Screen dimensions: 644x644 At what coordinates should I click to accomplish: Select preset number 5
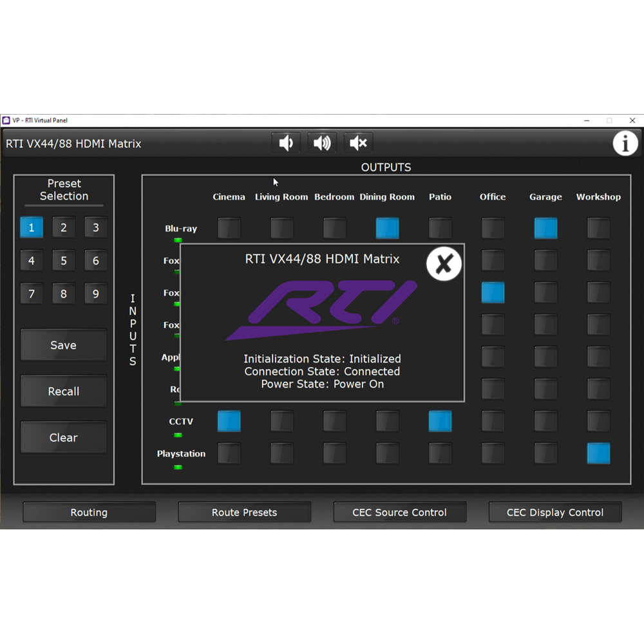tap(64, 261)
